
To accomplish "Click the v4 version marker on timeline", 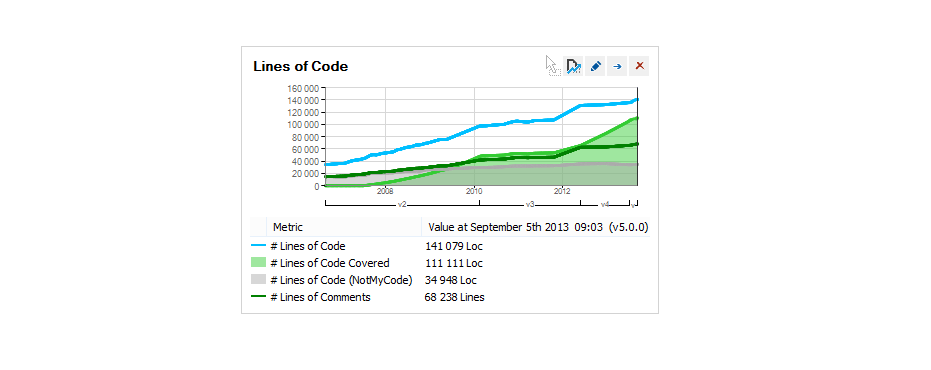I will coord(605,204).
